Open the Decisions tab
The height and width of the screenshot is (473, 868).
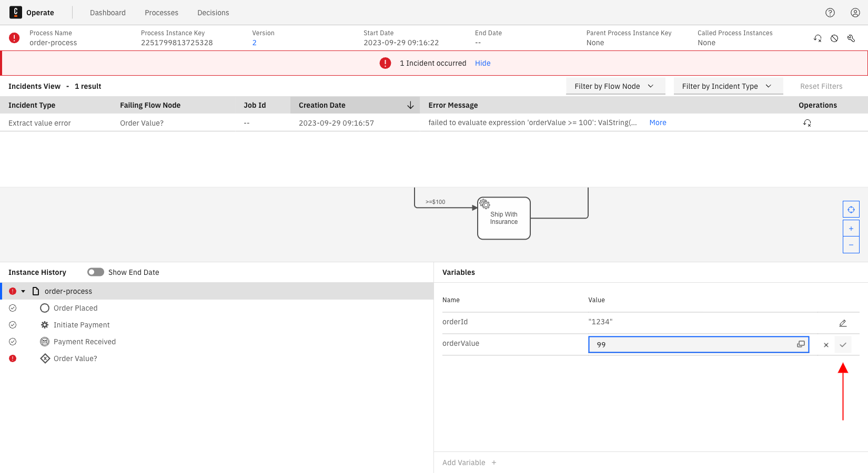[x=213, y=13]
